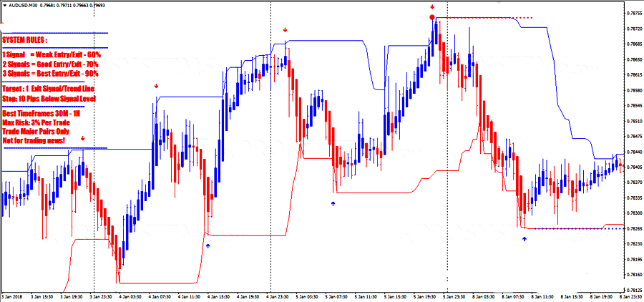Click the '8 Jan 23:30' time axis label

click(x=631, y=296)
